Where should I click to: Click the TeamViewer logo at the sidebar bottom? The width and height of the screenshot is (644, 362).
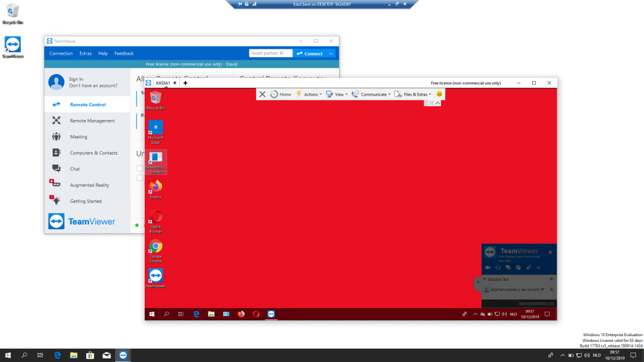click(x=81, y=222)
